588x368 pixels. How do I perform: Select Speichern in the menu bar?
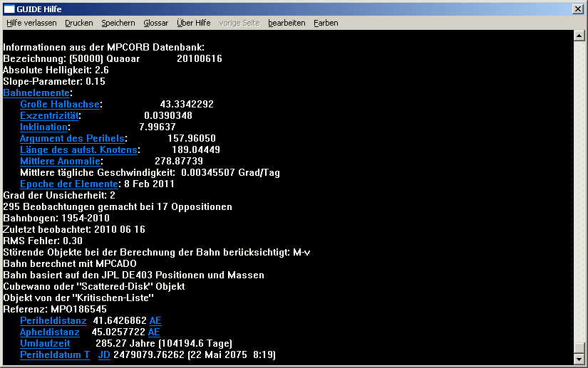click(x=118, y=23)
